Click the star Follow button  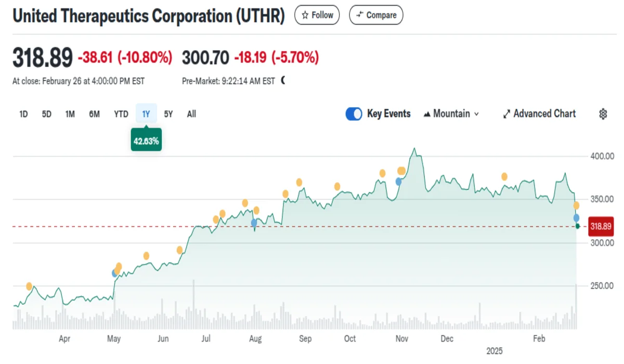coord(317,15)
